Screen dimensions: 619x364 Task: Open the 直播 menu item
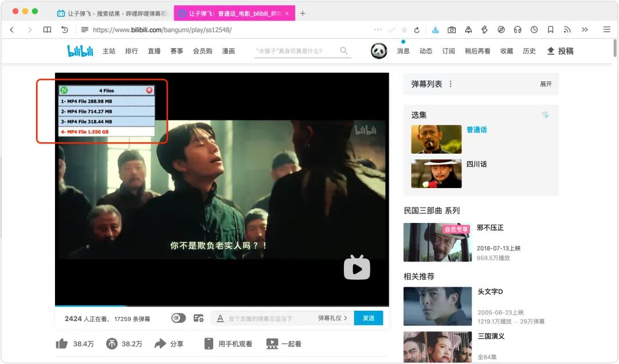(x=154, y=51)
